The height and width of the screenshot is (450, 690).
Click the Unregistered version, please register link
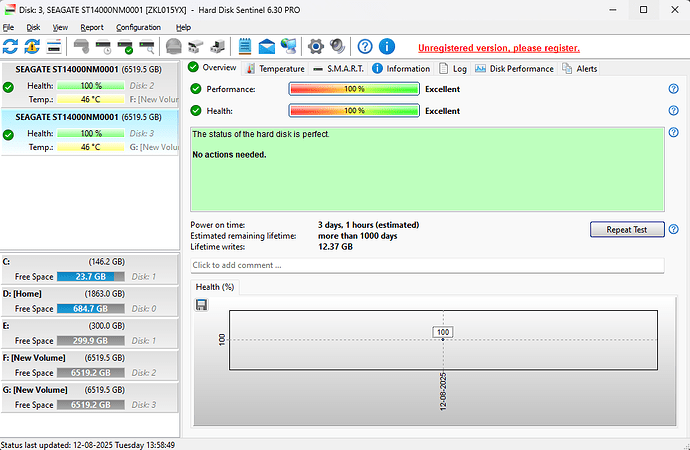click(499, 48)
